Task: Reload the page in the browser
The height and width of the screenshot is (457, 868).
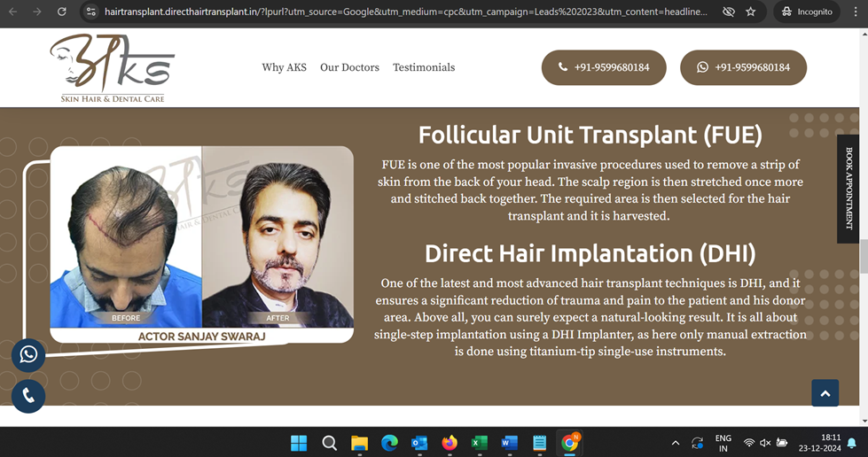Action: coord(61,12)
